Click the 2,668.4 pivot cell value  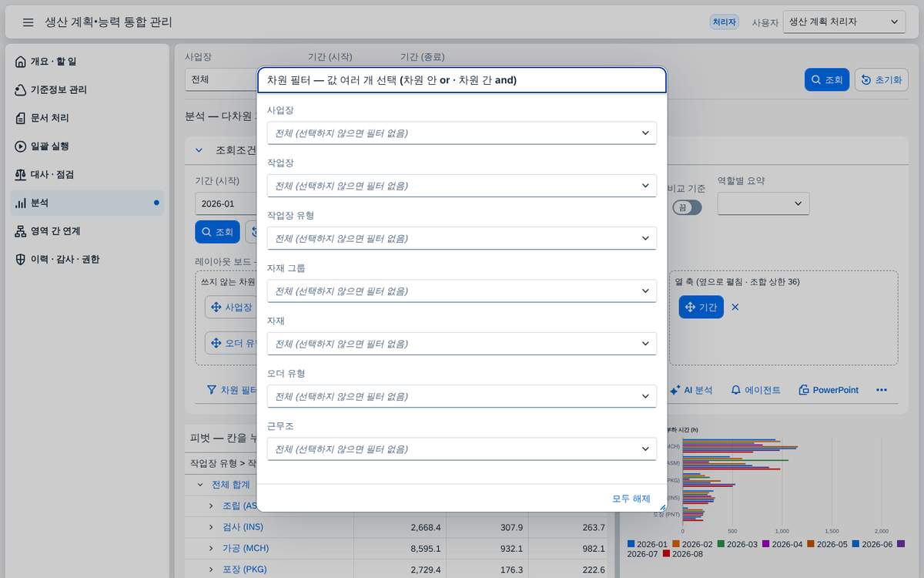pos(427,527)
